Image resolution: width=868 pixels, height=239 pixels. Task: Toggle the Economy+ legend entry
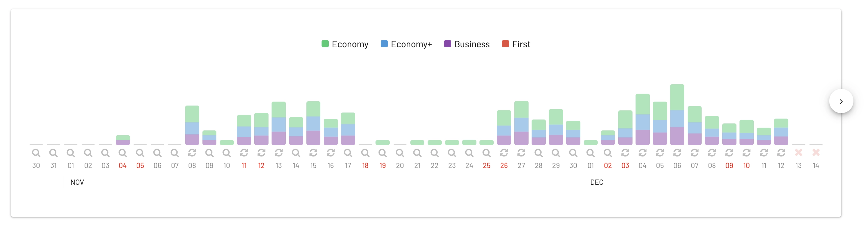pos(406,44)
